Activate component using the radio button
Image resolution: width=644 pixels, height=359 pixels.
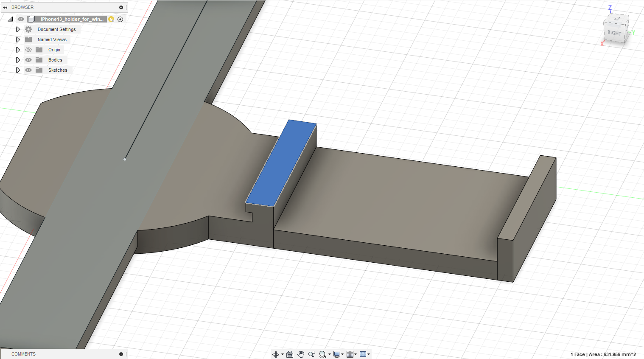tap(120, 19)
